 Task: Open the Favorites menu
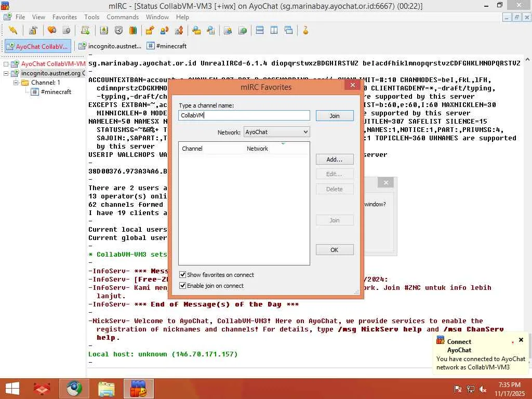tap(64, 17)
